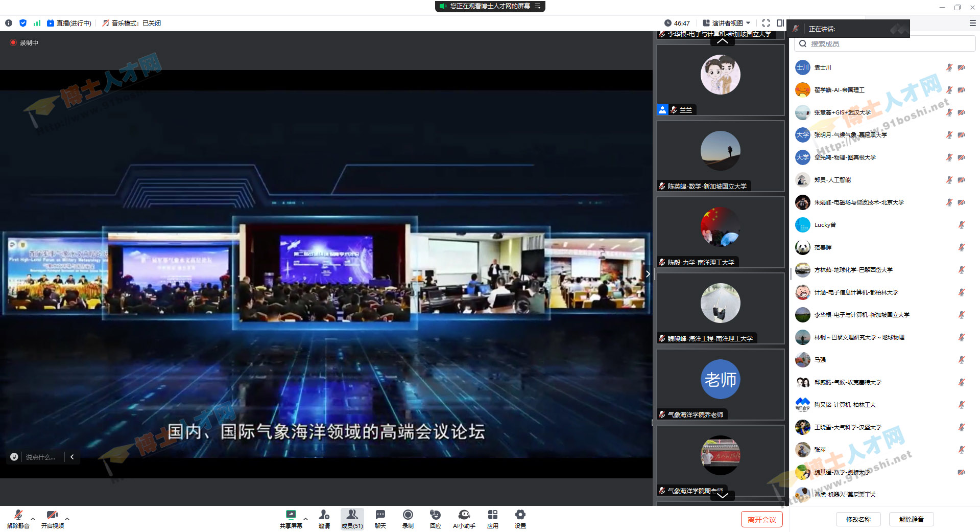Select member Lucky曾
The image size is (980, 532).
click(883, 225)
